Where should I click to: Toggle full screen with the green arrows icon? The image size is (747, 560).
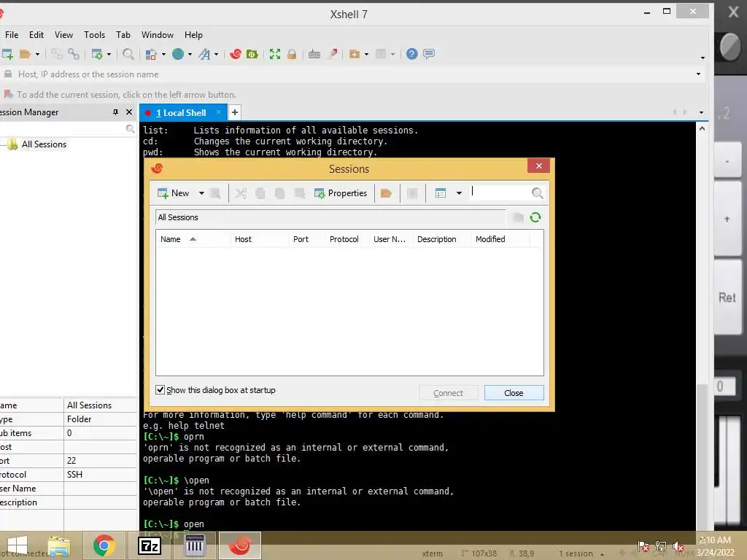point(275,54)
